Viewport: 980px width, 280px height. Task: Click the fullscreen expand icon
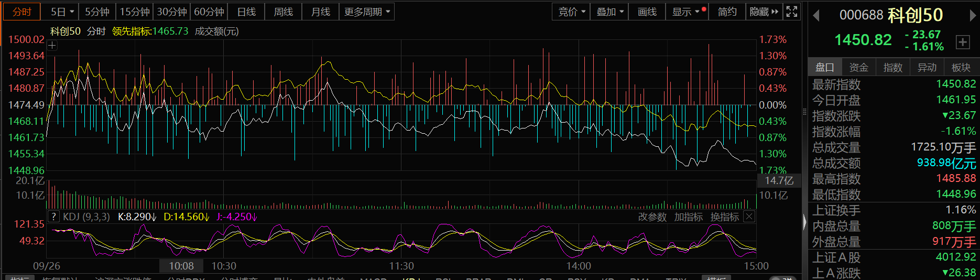tap(792, 12)
